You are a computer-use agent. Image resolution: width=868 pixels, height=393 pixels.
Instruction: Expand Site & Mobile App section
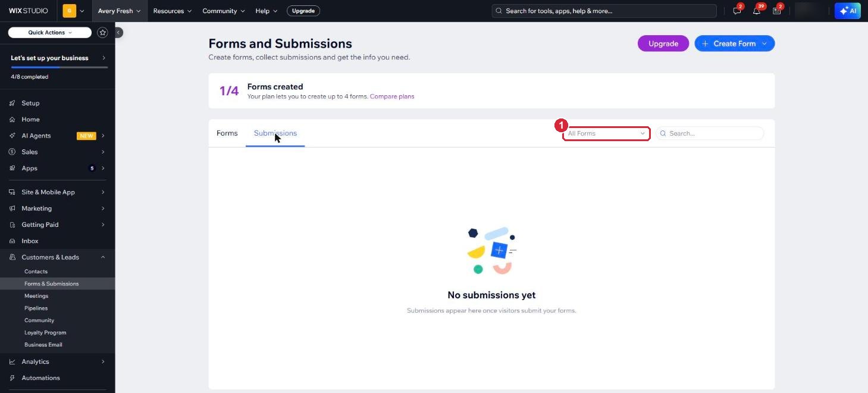coord(57,192)
